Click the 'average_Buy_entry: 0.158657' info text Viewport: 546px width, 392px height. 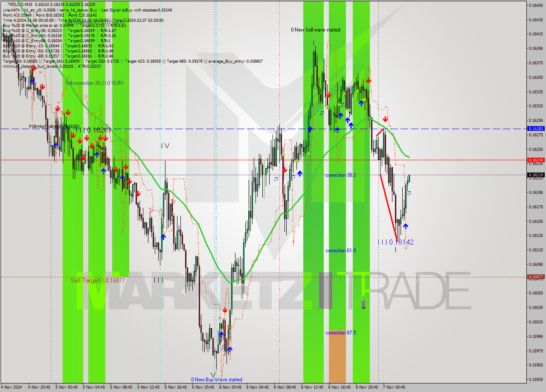tap(235, 61)
